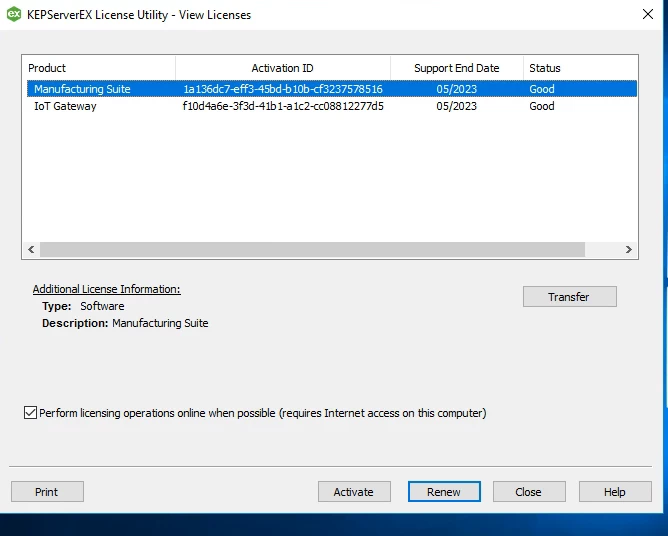668x536 pixels.
Task: Click the KEPServerEX logo icon in title bar
Action: (x=14, y=14)
